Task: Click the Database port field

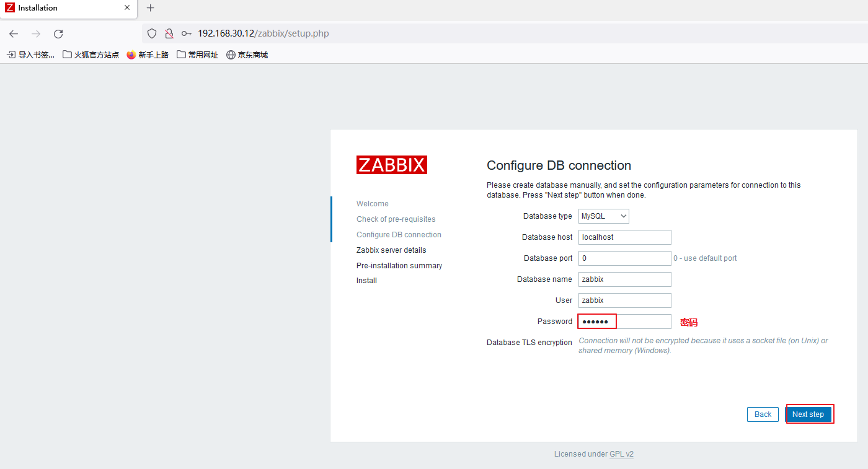Action: click(x=625, y=258)
